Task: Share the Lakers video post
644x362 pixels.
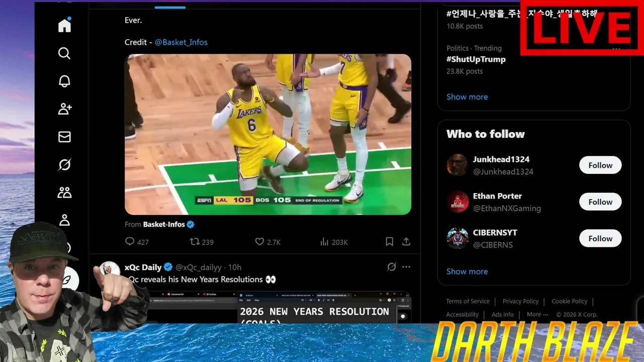Action: coord(406,242)
